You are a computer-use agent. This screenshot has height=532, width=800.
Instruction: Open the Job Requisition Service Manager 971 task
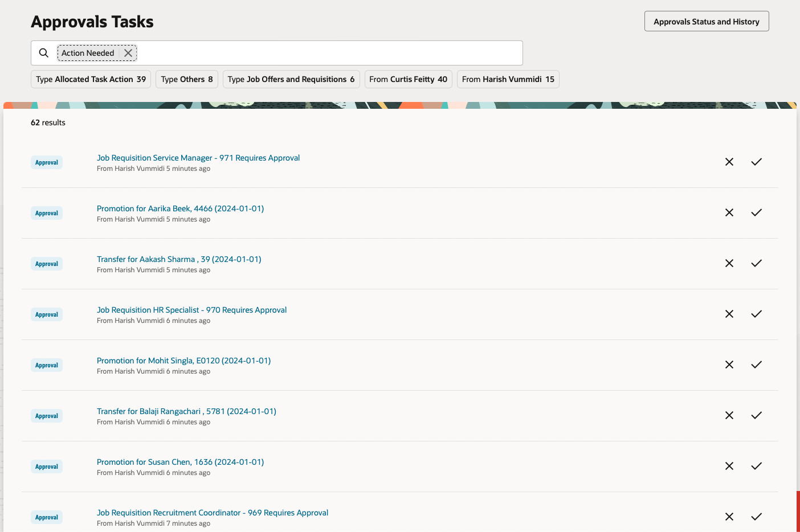point(198,158)
